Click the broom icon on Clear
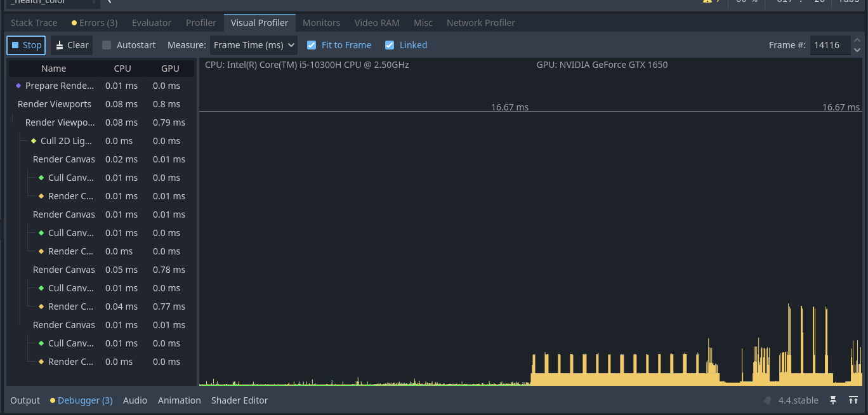 [60, 45]
